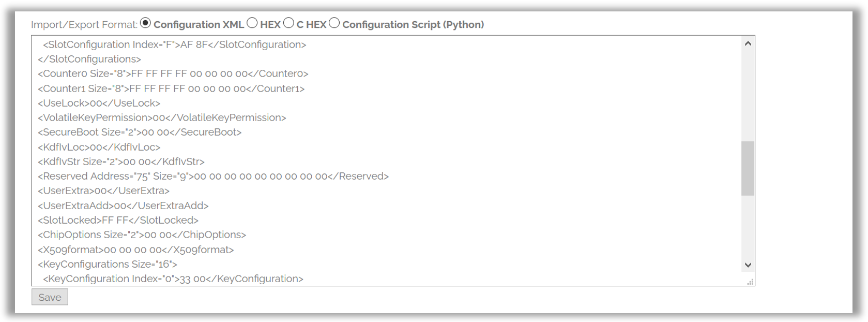Click the scrollbar down arrow
This screenshot has width=868, height=322.
748,265
